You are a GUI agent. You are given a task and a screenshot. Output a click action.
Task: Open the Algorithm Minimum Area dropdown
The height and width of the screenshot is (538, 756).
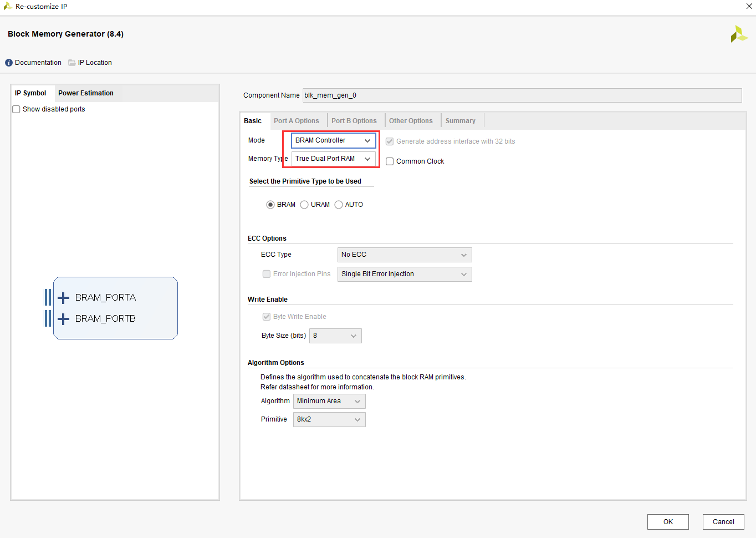(x=329, y=401)
